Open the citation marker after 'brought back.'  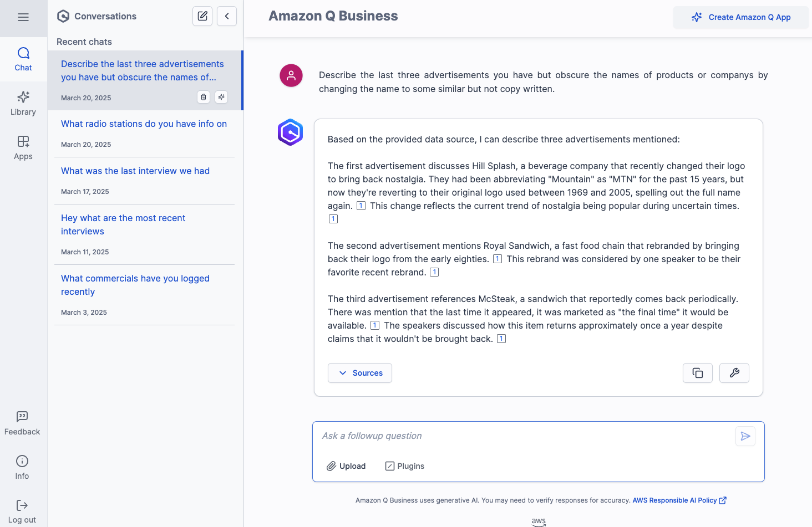(x=501, y=339)
